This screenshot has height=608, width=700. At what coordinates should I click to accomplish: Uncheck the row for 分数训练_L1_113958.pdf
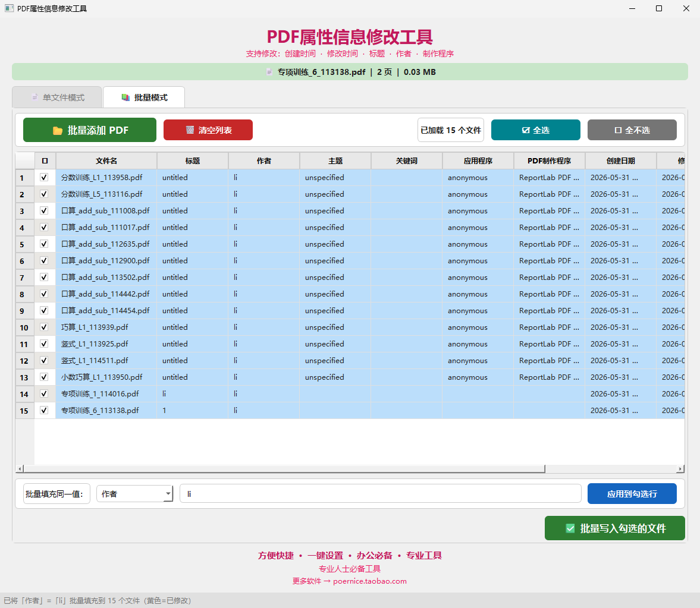point(44,177)
